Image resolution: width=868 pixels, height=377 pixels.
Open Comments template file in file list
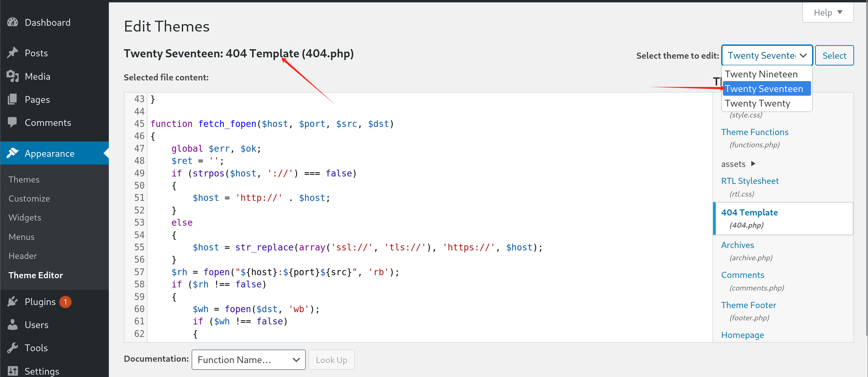(743, 275)
